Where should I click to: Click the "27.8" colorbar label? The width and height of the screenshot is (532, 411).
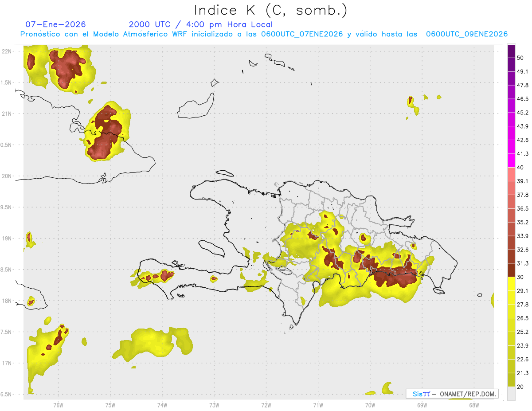(523, 305)
